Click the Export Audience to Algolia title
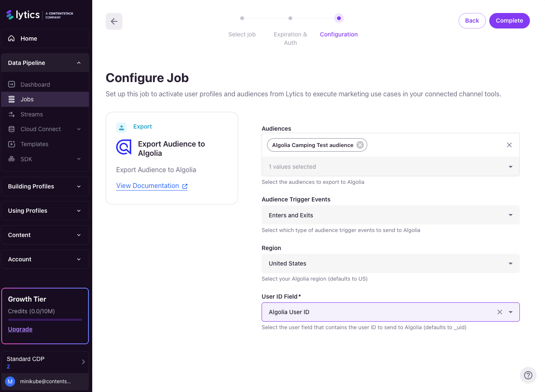The height and width of the screenshot is (392, 545). (171, 149)
